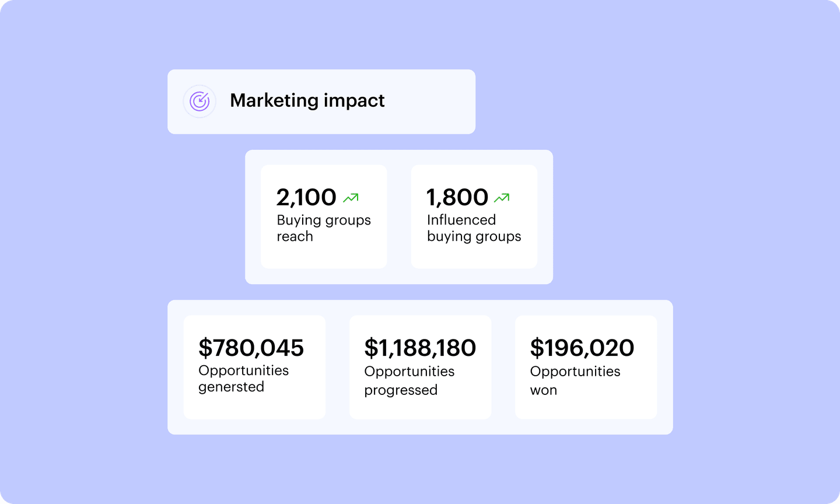Select the 2,100 figure

click(306, 197)
